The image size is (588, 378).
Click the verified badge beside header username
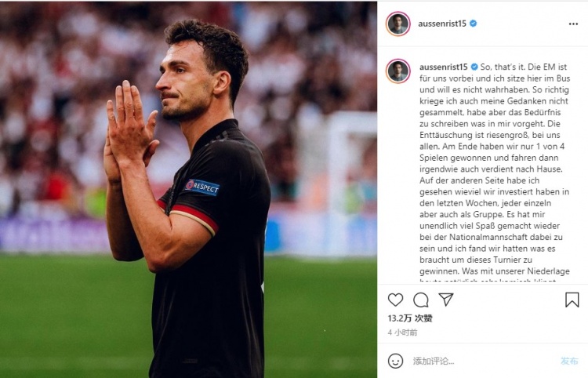click(474, 24)
